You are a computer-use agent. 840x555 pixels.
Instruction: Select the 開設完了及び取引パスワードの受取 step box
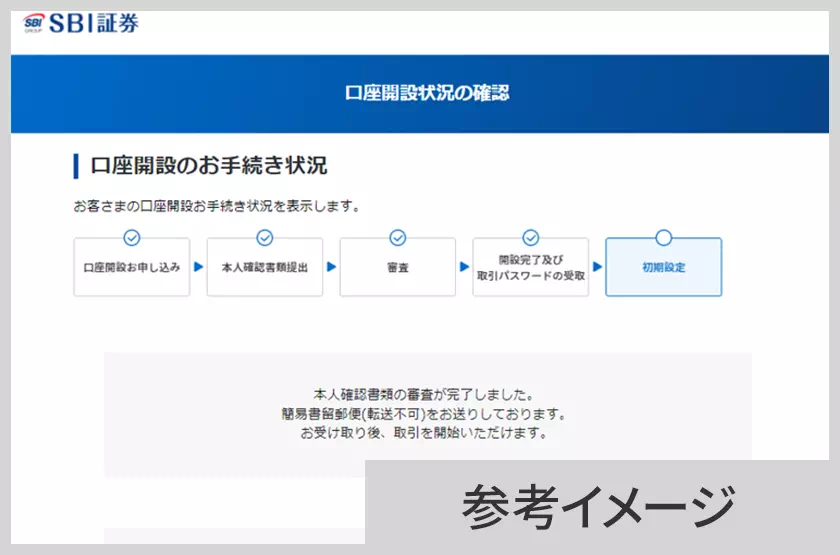(x=531, y=268)
